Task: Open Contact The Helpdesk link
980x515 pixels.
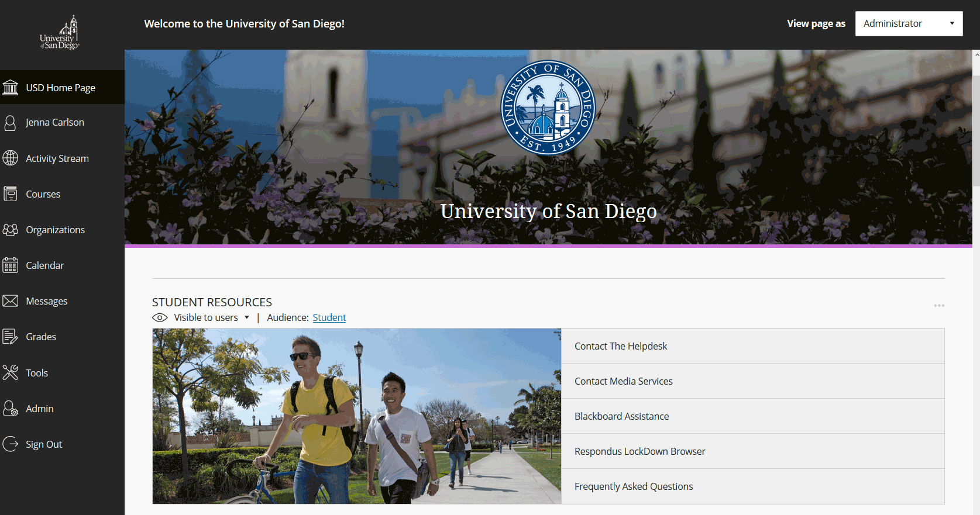Action: tap(752, 346)
